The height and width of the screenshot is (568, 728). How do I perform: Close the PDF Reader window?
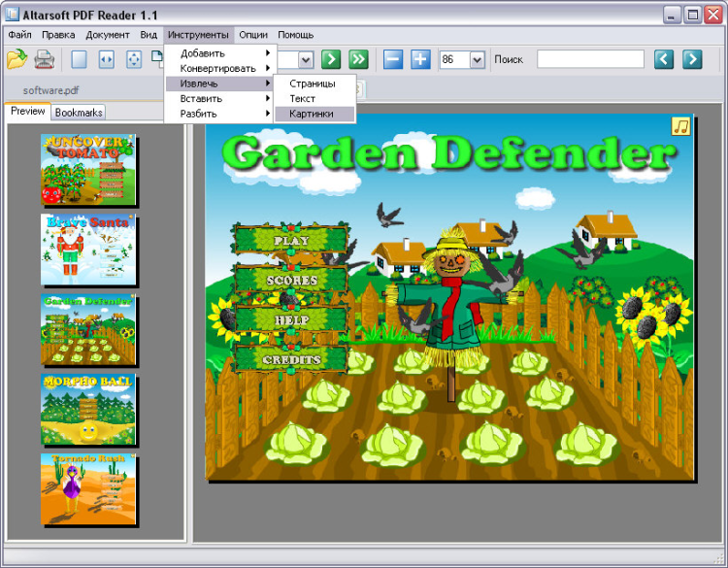coord(713,16)
